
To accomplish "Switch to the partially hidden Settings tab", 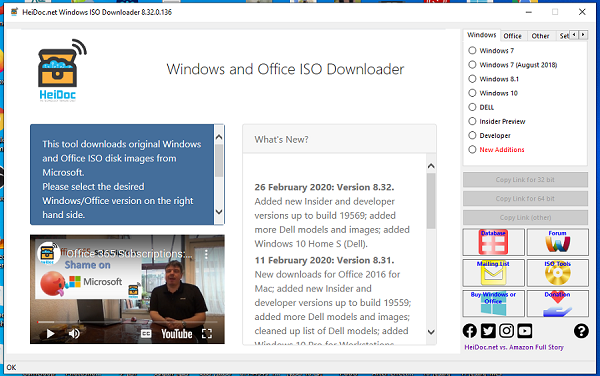I will click(x=563, y=36).
